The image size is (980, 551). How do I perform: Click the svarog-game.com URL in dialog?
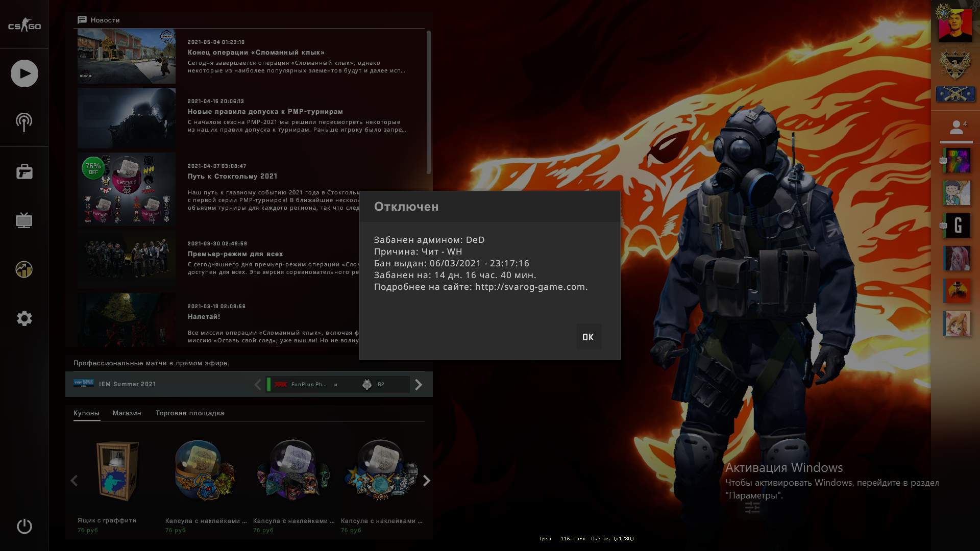pos(531,287)
